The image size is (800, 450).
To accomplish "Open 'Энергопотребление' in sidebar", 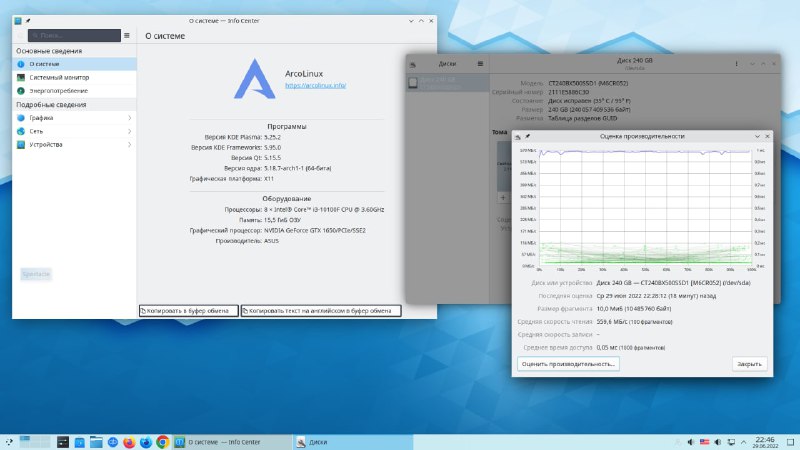I will tap(74, 91).
